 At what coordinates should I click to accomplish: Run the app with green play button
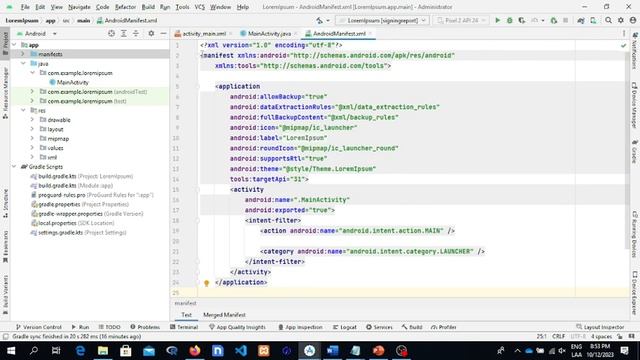click(497, 20)
